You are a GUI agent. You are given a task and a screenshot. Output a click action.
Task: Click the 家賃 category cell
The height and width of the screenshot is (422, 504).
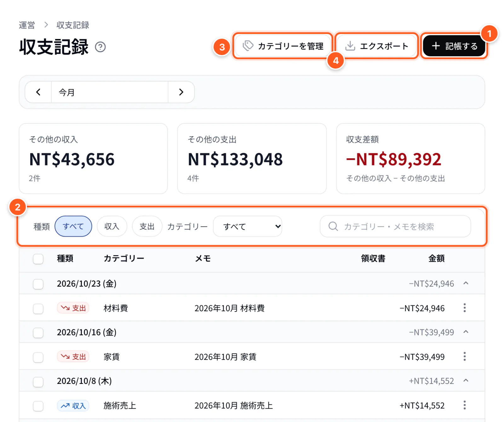112,357
